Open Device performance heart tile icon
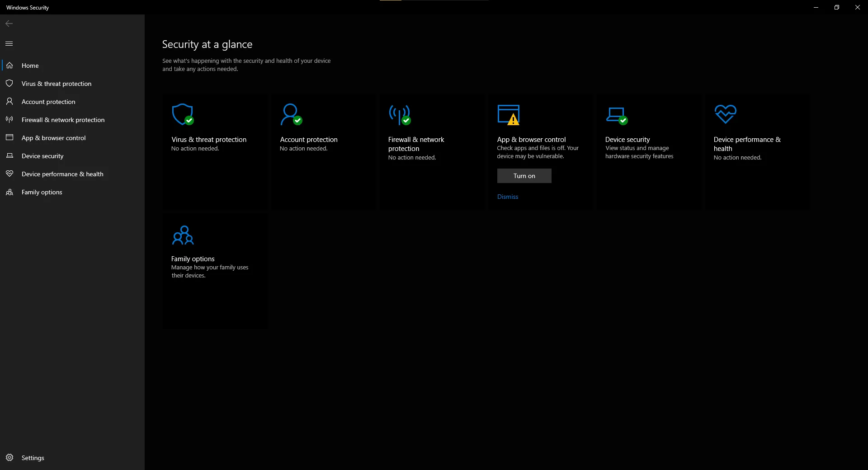 coord(725,114)
